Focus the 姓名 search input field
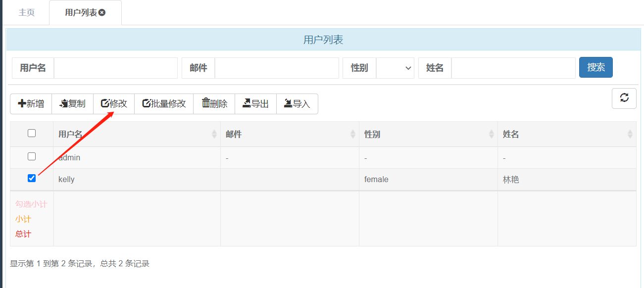The width and height of the screenshot is (644, 288). point(513,68)
